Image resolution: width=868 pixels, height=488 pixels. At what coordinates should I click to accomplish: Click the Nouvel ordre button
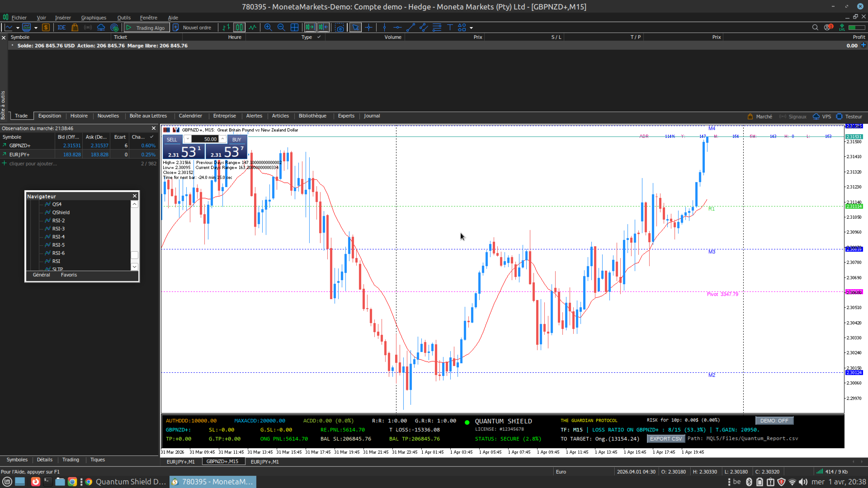pyautogui.click(x=193, y=28)
